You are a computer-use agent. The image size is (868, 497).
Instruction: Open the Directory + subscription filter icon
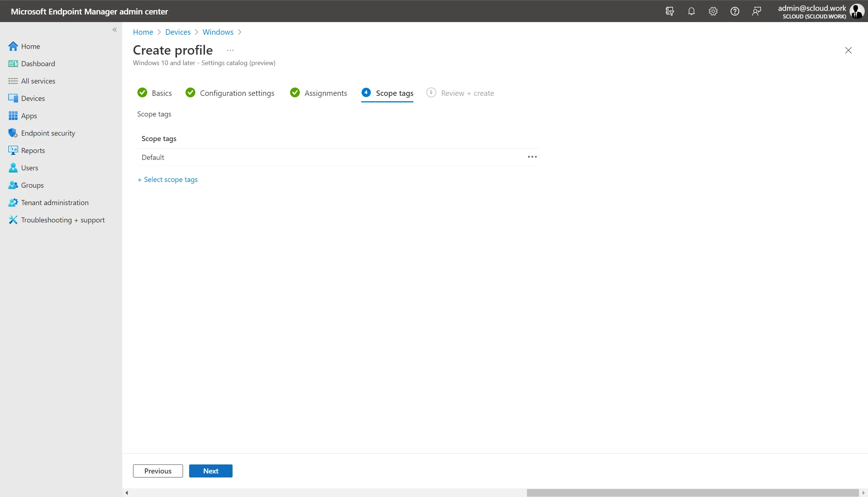[x=669, y=11]
